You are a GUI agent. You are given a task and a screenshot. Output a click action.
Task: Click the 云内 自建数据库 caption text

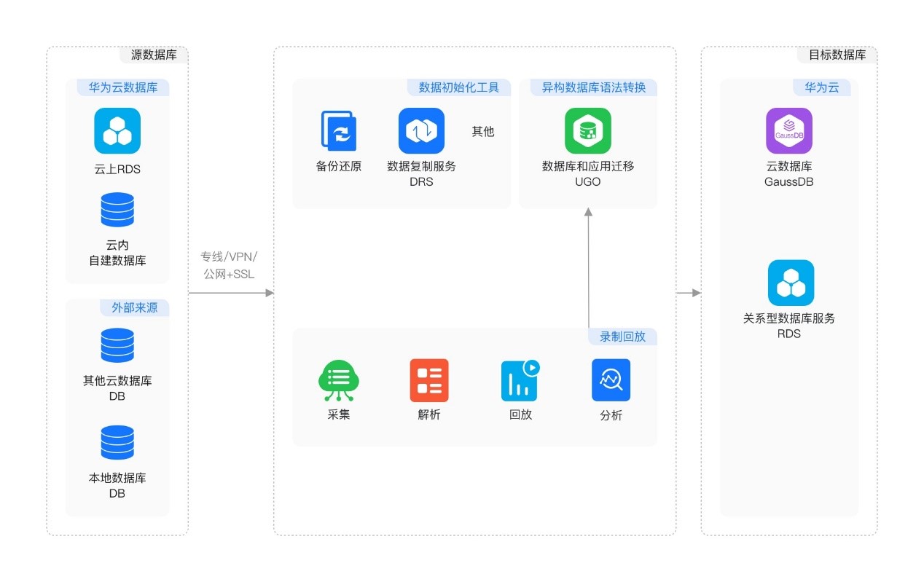point(117,253)
